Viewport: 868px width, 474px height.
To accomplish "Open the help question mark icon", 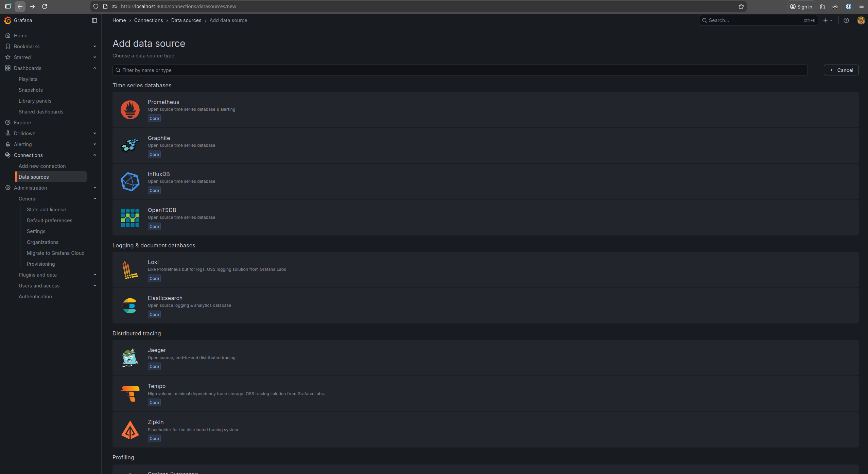I will pos(846,20).
